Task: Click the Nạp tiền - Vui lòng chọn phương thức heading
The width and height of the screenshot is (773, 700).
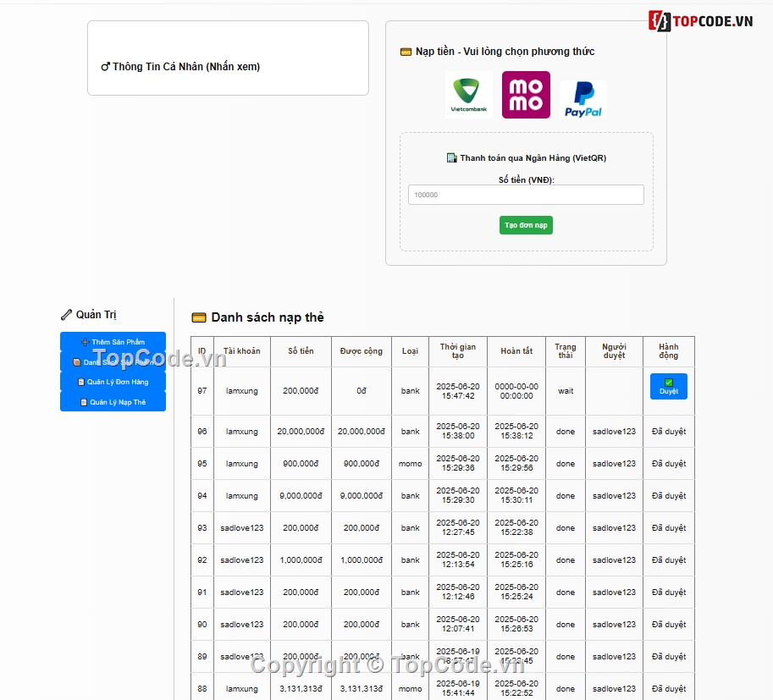Action: pos(505,52)
